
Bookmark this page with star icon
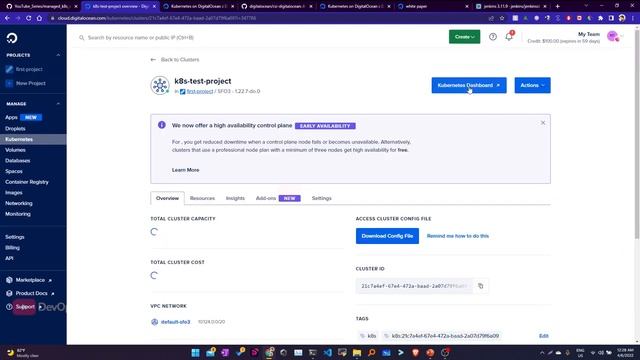click(x=502, y=18)
